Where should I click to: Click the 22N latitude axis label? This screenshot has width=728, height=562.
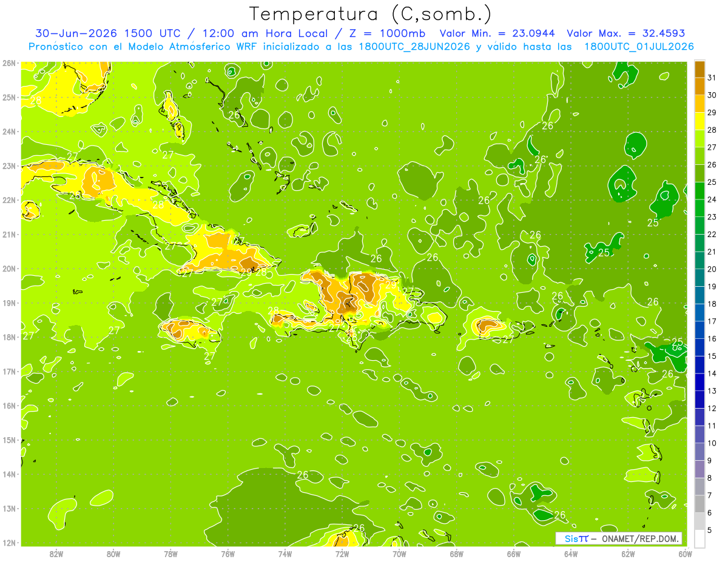click(x=8, y=200)
